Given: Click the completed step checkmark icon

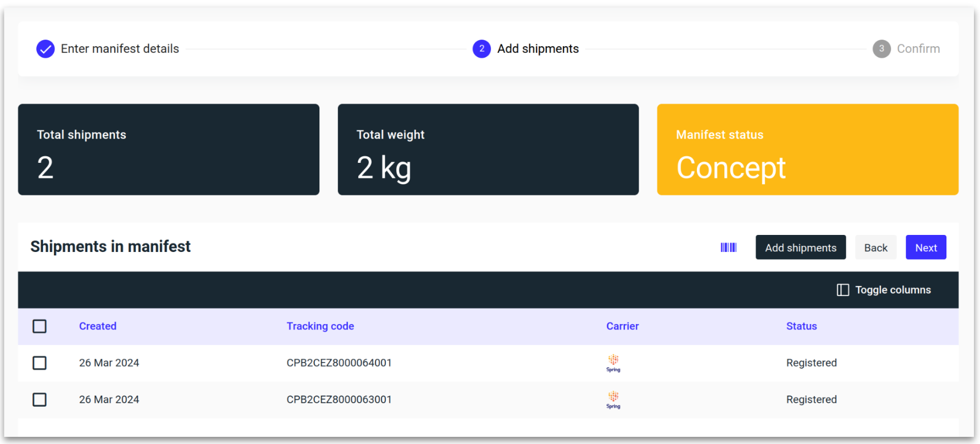Looking at the screenshot, I should point(46,49).
